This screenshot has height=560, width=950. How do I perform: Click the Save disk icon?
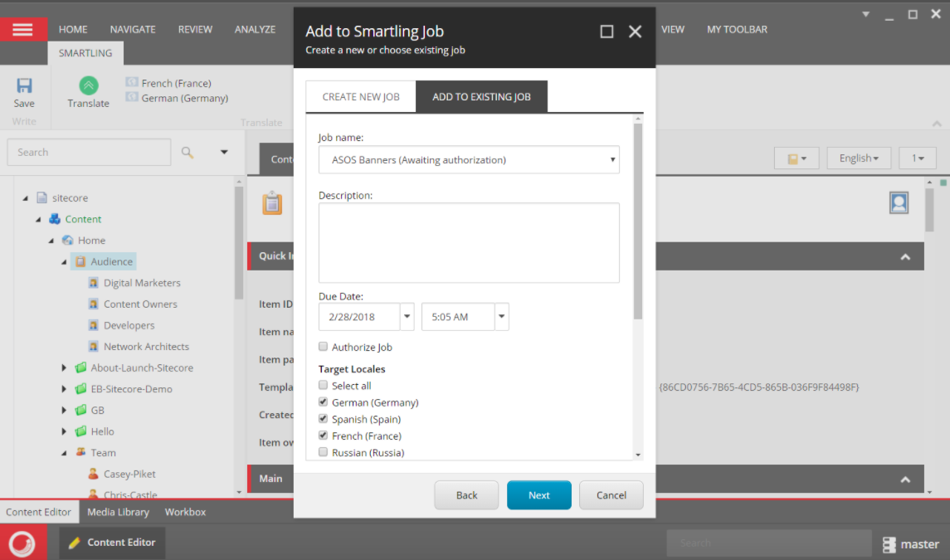pos(24,85)
